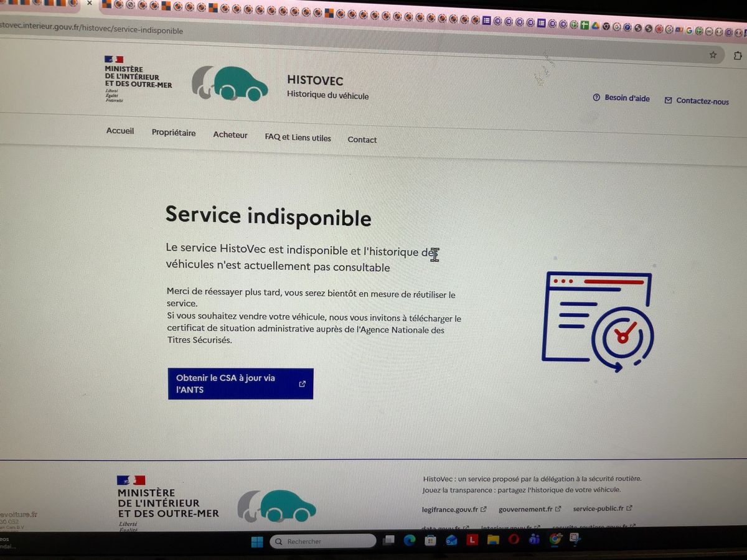Open Microsoft Teams from the taskbar

[x=534, y=539]
